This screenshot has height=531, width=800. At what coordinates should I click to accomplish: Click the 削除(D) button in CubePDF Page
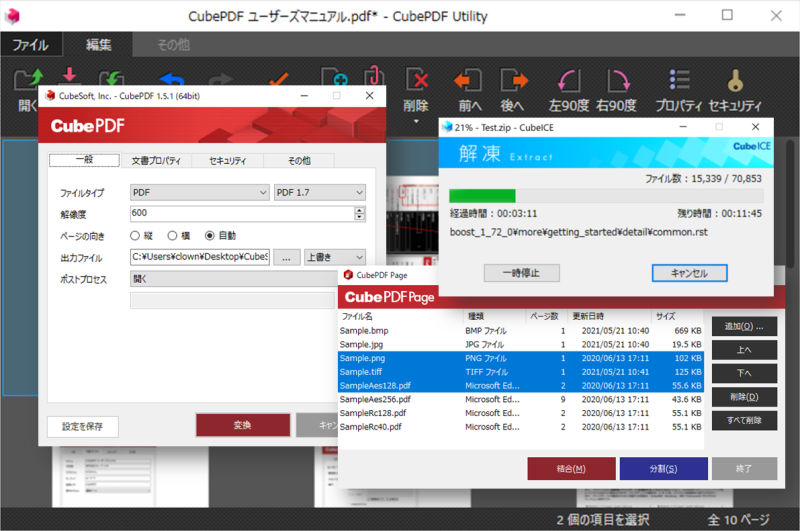pos(744,397)
